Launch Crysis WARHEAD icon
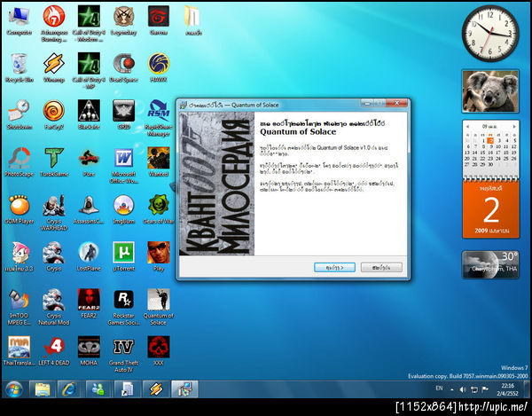Image resolution: width=532 pixels, height=416 pixels. pos(54,213)
